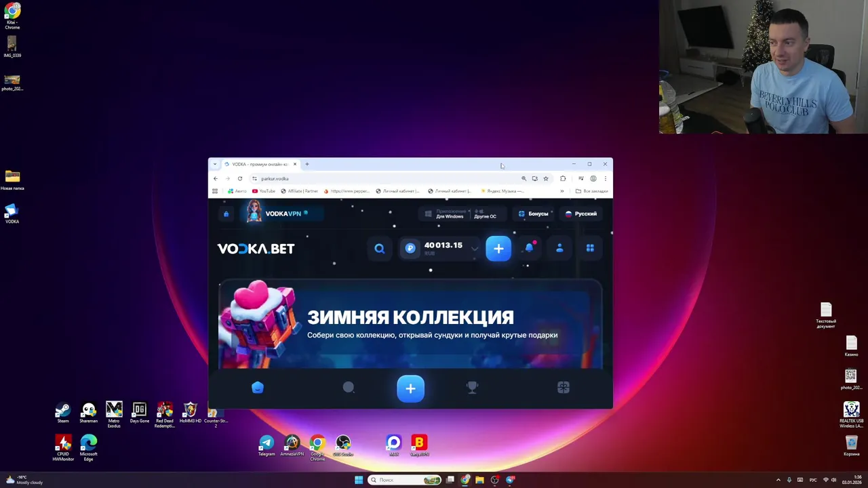Screen dimensions: 868x488
Task: Open the Chrome profile avatar icon
Action: coord(593,178)
